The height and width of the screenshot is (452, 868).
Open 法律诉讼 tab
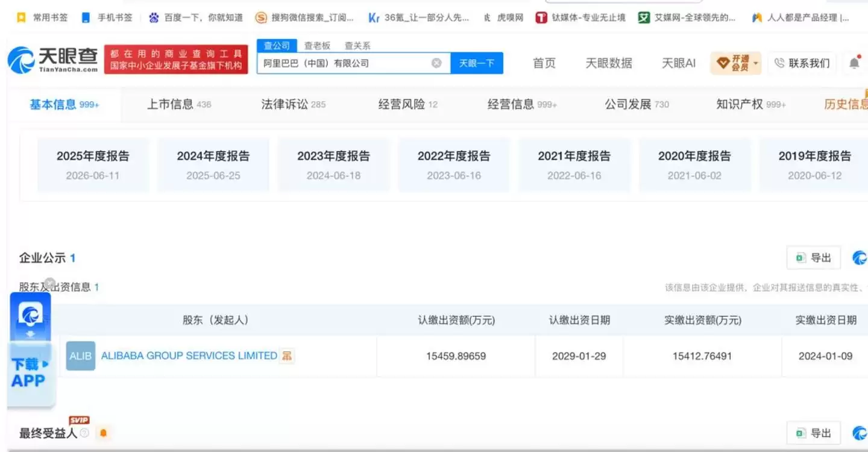pos(293,104)
